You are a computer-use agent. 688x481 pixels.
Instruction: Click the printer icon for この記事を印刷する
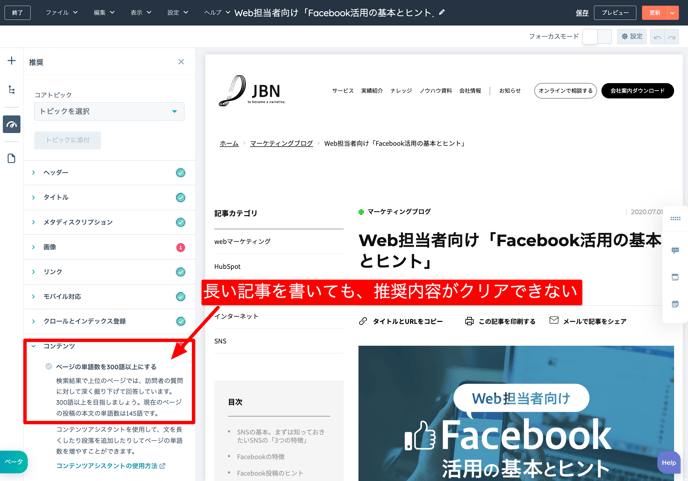point(469,321)
